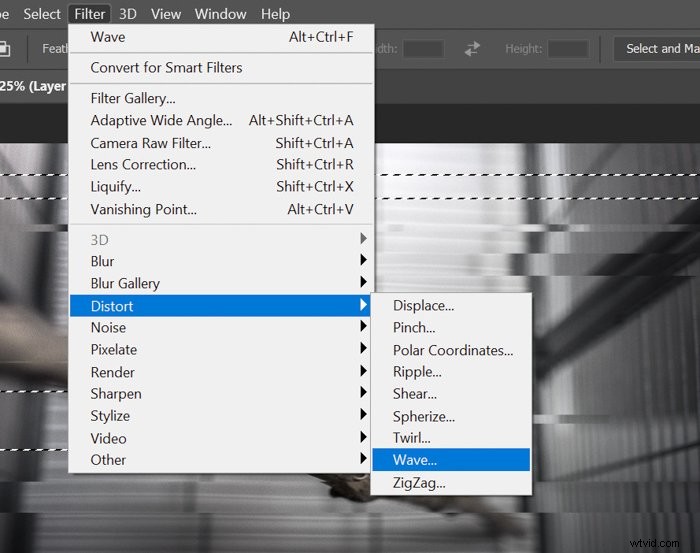Choose Polar Coordinates filter
This screenshot has width=700, height=553.
point(451,350)
